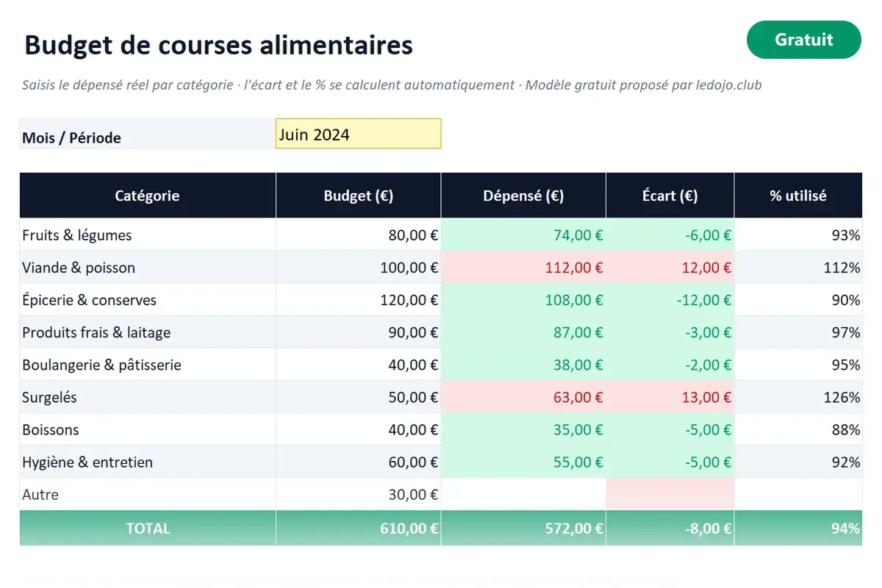Click the Dépensé (€) column header
This screenshot has width=882, height=588.
523,196
